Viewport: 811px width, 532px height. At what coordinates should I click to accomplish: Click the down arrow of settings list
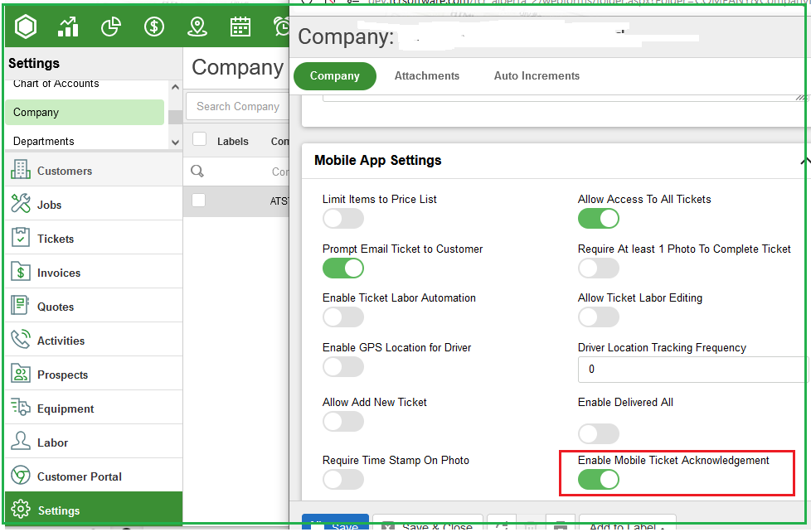pyautogui.click(x=175, y=143)
